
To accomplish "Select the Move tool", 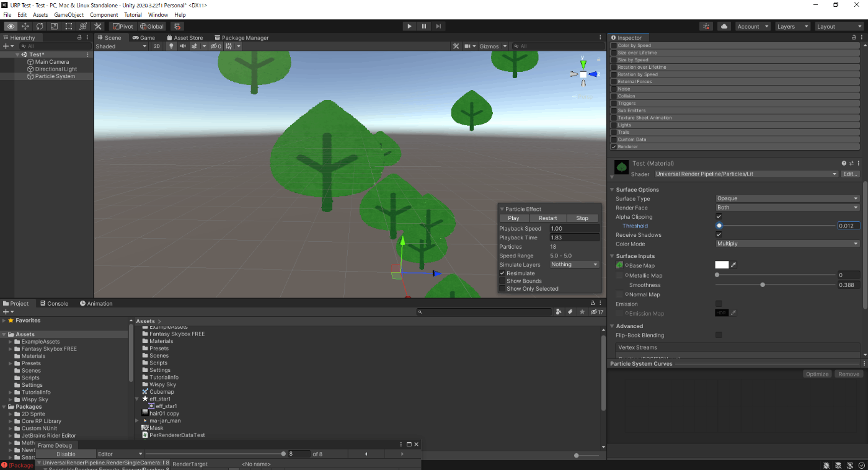I will (x=25, y=26).
